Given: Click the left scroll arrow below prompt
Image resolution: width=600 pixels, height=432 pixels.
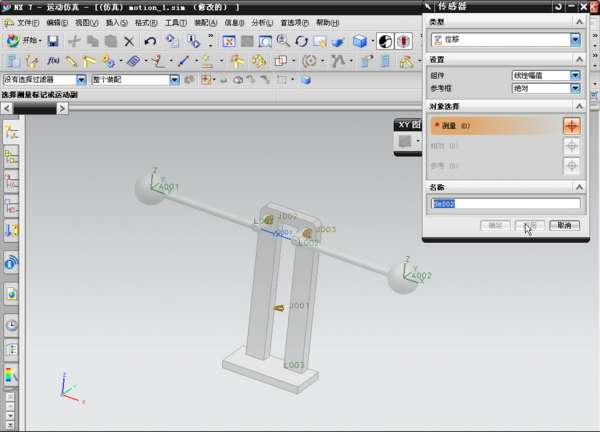Looking at the screenshot, I should [7, 109].
